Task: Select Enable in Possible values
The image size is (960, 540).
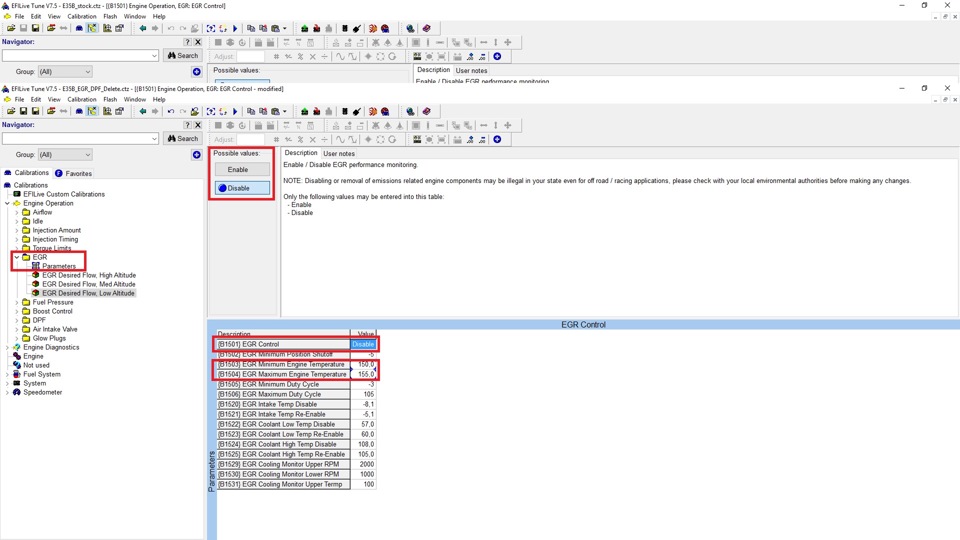Action: pyautogui.click(x=242, y=170)
